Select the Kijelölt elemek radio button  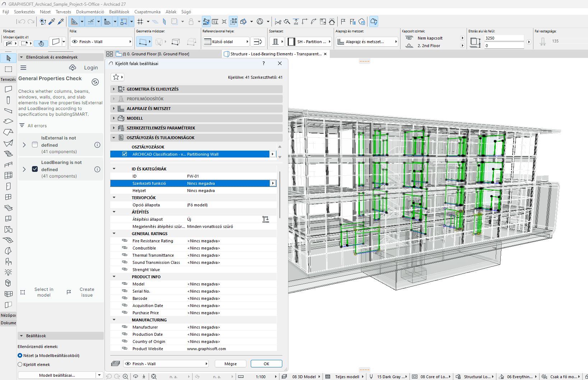pos(20,365)
